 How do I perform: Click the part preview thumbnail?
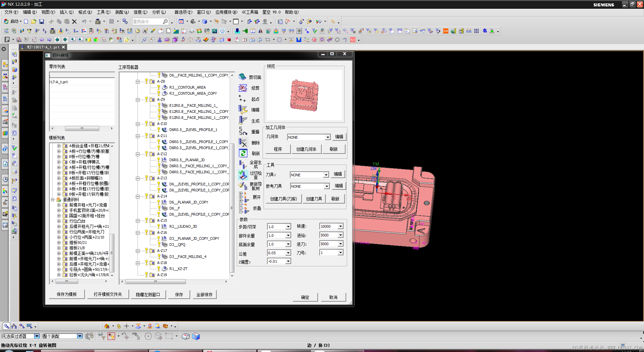click(x=304, y=96)
